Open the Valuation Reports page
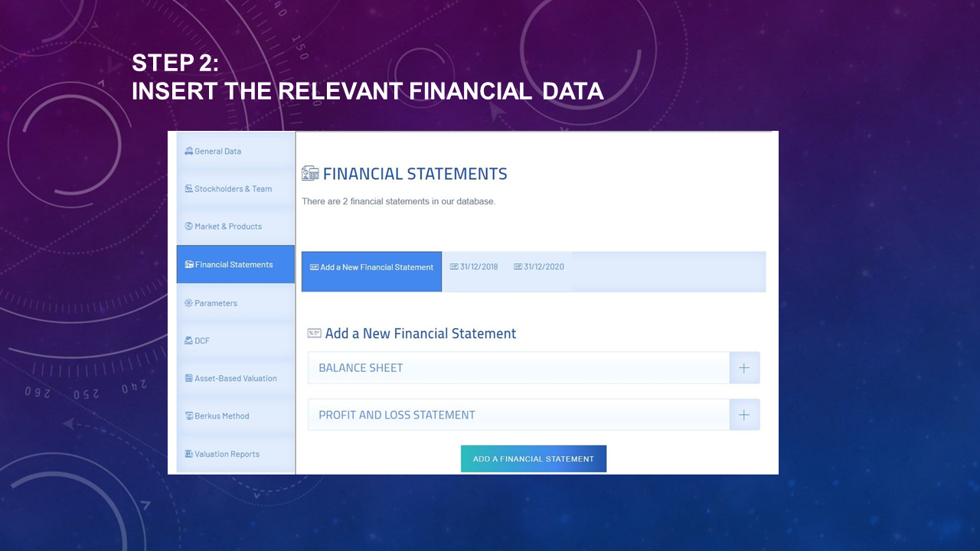 pos(227,454)
